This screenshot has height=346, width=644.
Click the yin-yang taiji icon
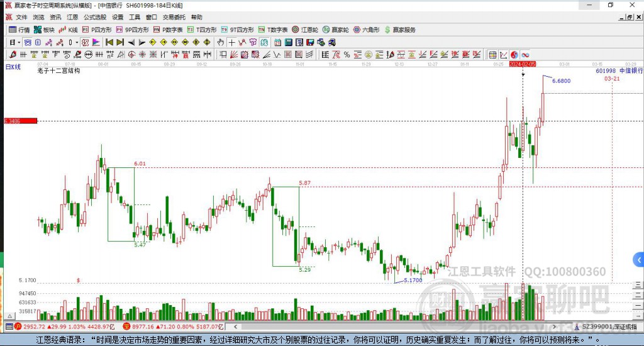(514, 55)
